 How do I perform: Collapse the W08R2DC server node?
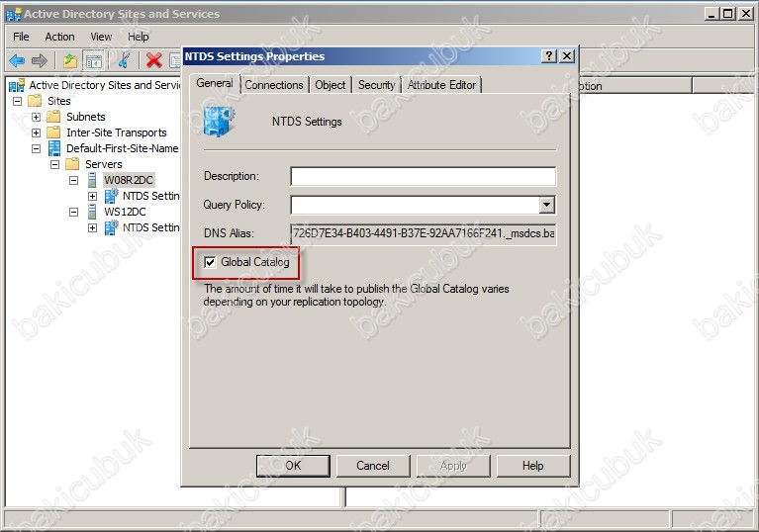coord(73,180)
